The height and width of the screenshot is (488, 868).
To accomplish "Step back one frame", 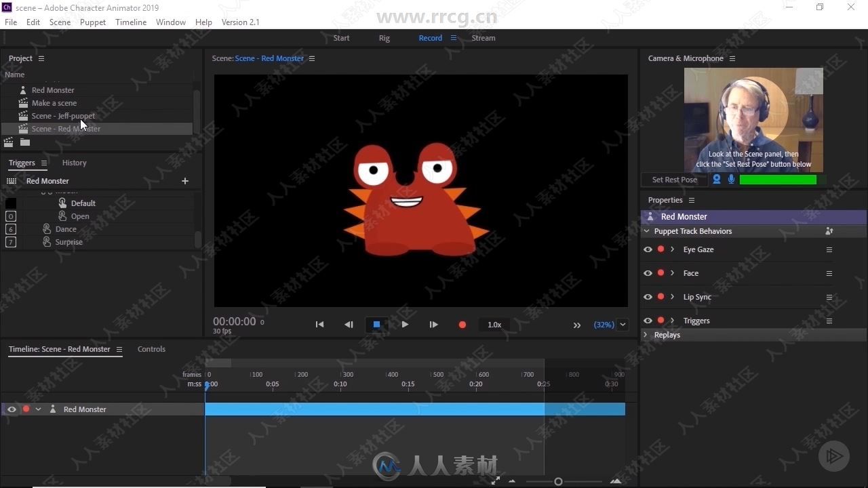I will point(349,325).
